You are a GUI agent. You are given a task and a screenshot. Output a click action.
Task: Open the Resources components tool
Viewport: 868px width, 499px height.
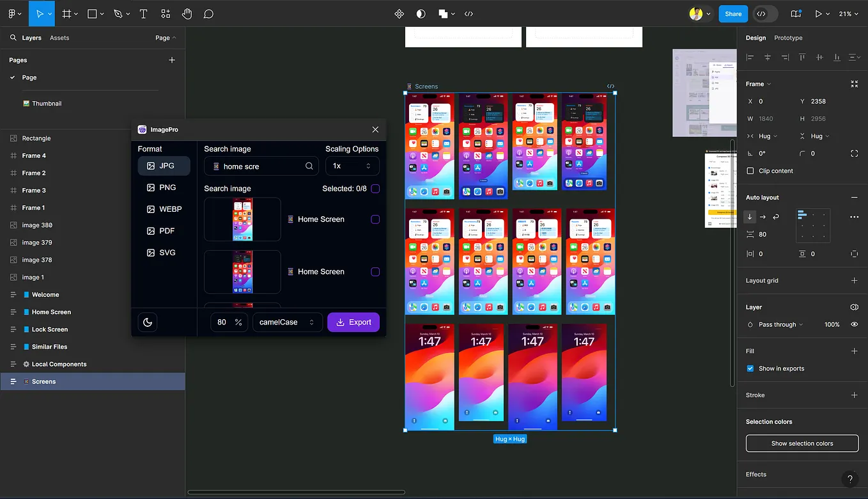pyautogui.click(x=166, y=13)
